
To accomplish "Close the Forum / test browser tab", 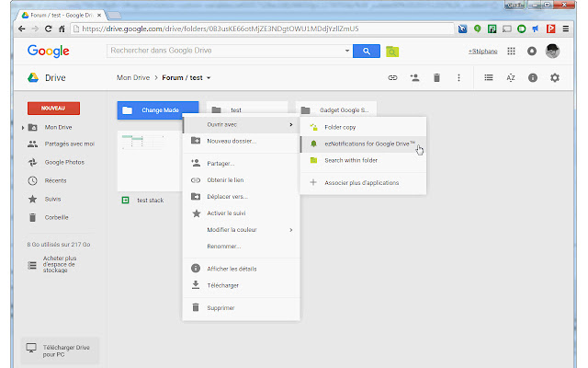I will (x=99, y=16).
